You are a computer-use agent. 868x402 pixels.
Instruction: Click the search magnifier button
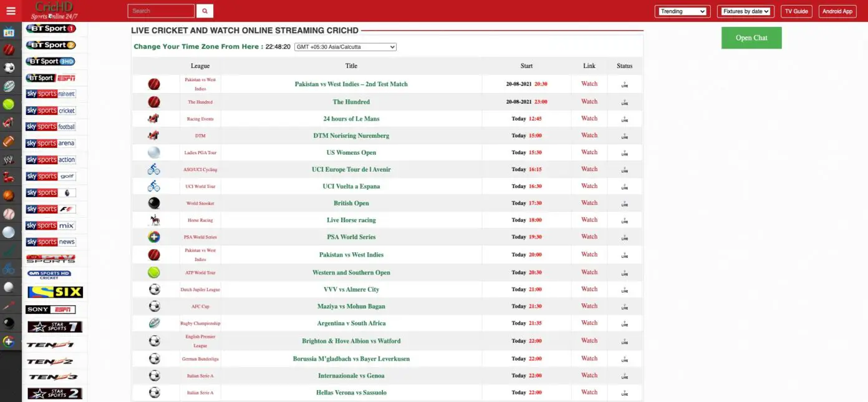204,11
